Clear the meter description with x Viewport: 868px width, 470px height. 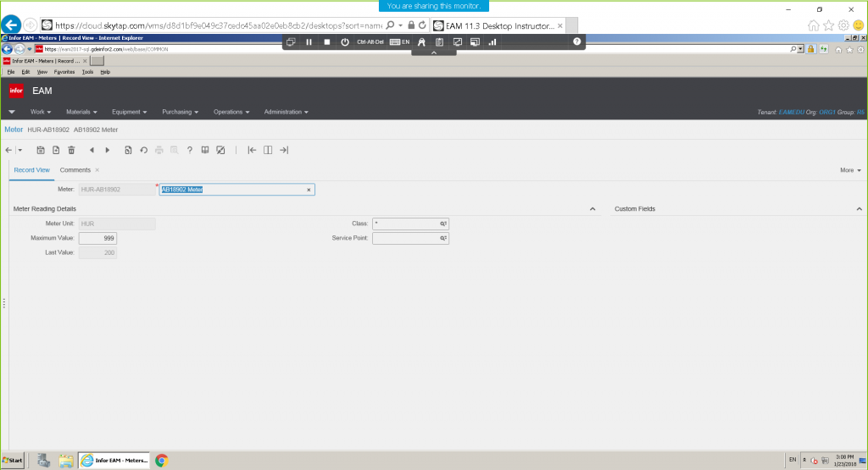(x=309, y=190)
